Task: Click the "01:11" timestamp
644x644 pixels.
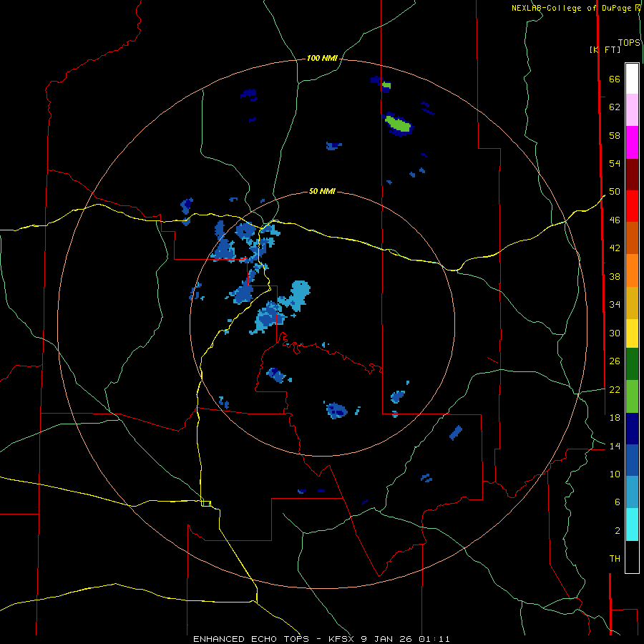Action: click(434, 639)
